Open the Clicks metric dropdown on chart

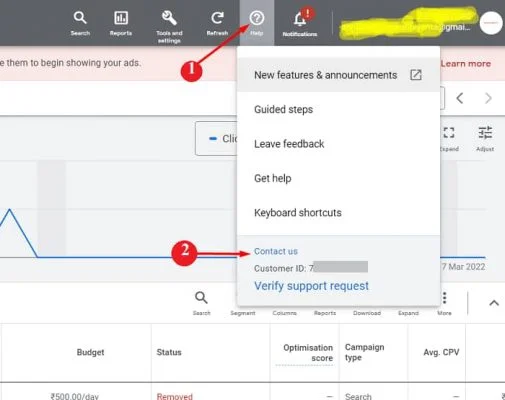pos(217,138)
